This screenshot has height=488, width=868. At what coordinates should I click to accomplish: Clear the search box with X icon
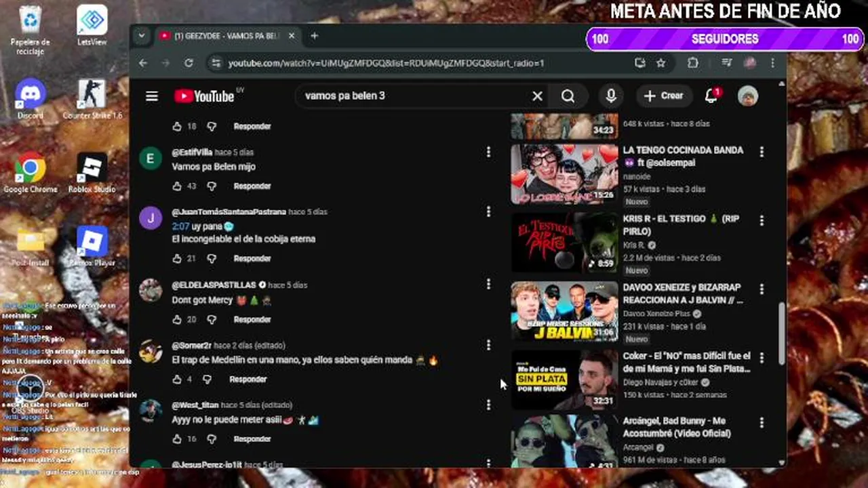coord(537,96)
